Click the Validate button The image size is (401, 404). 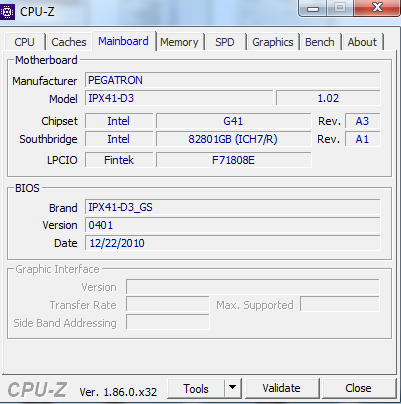click(282, 388)
